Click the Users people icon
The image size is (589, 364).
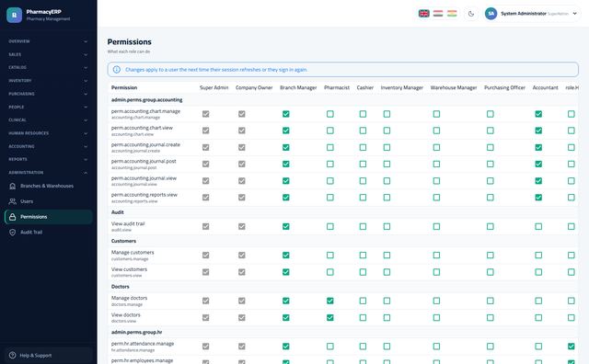[x=12, y=201]
